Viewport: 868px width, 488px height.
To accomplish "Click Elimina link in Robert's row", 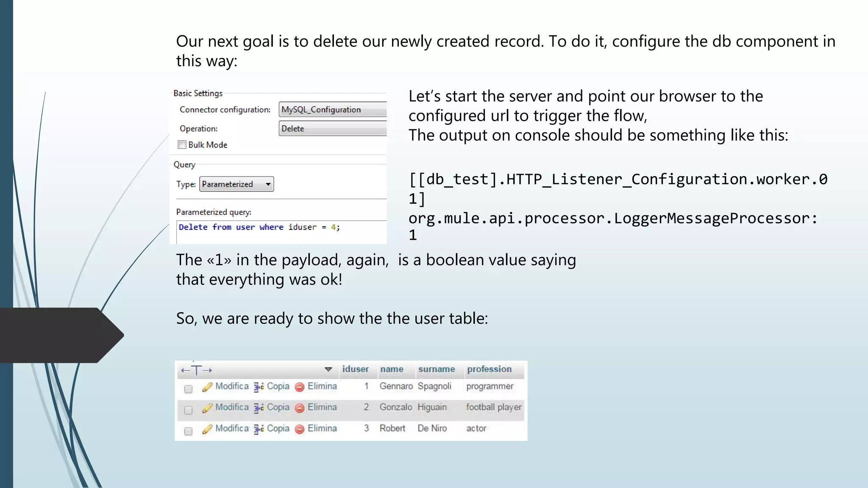I will click(322, 428).
